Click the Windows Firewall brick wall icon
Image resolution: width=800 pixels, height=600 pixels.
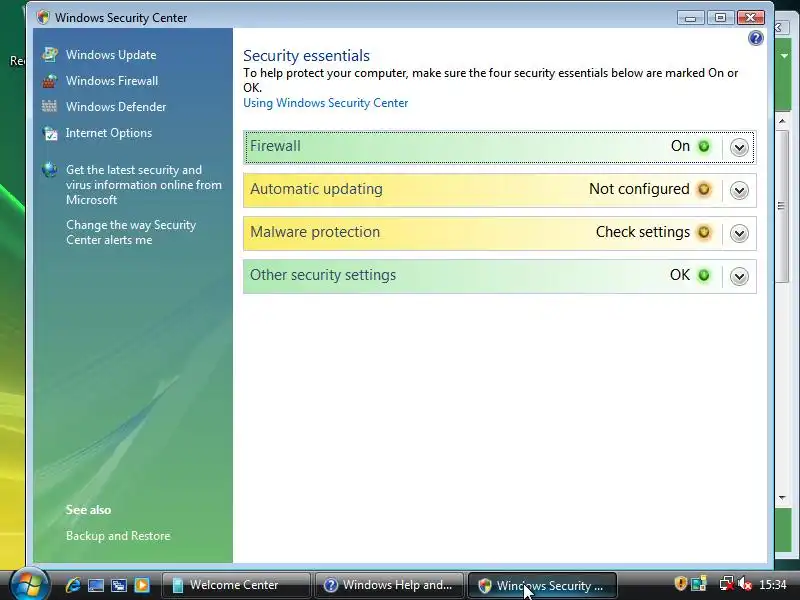(49, 81)
